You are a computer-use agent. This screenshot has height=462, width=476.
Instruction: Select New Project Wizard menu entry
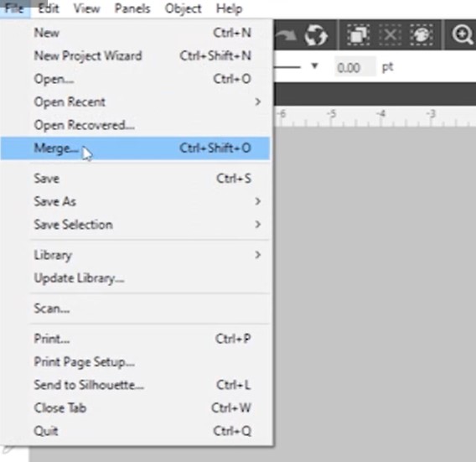135,56
